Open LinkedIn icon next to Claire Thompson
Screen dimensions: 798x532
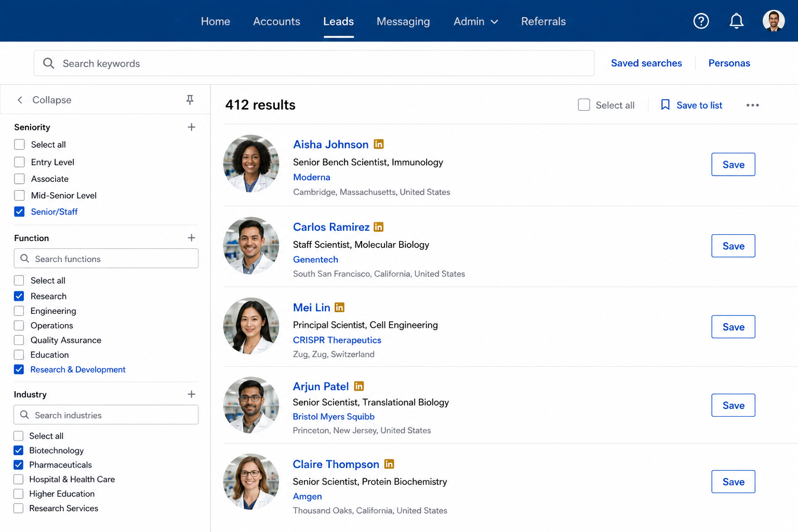click(389, 464)
